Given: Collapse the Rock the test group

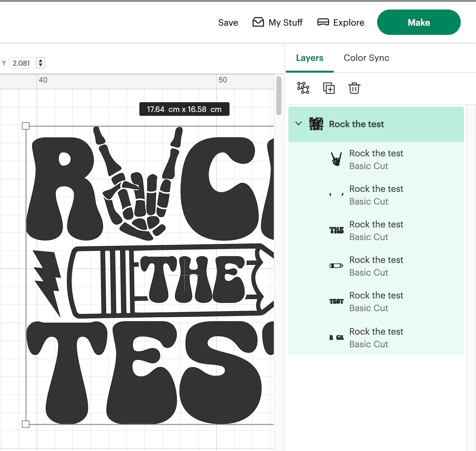Looking at the screenshot, I should pos(298,124).
